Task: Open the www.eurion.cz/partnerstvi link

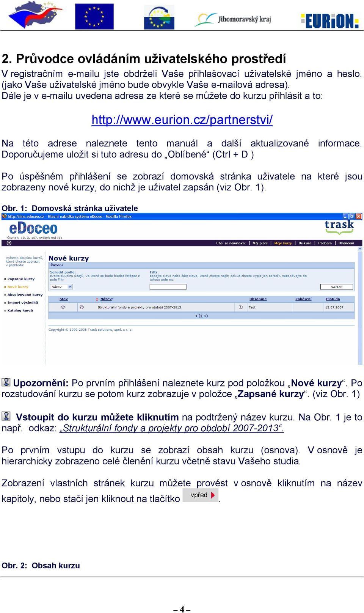Action: point(182,120)
